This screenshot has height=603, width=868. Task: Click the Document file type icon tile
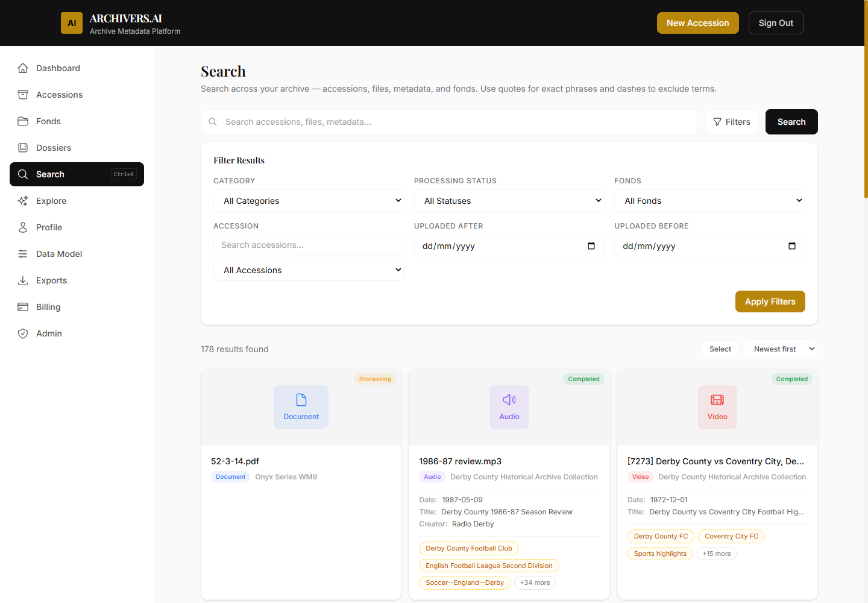tap(301, 407)
